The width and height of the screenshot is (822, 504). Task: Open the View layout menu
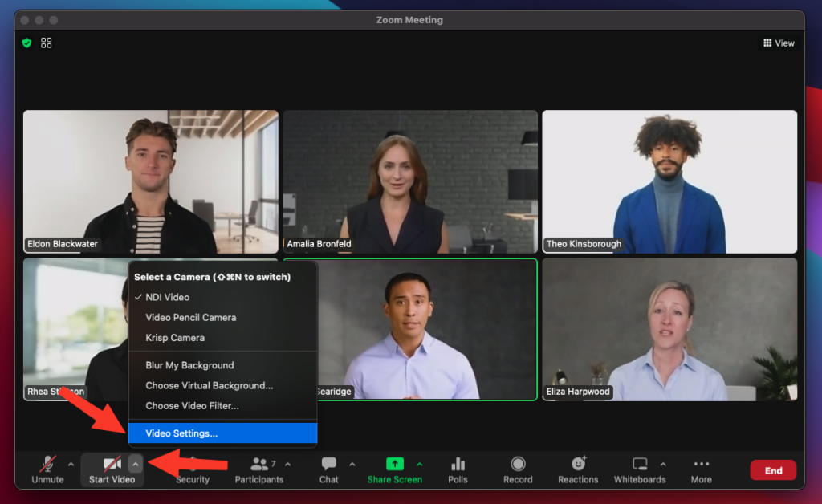pyautogui.click(x=779, y=43)
